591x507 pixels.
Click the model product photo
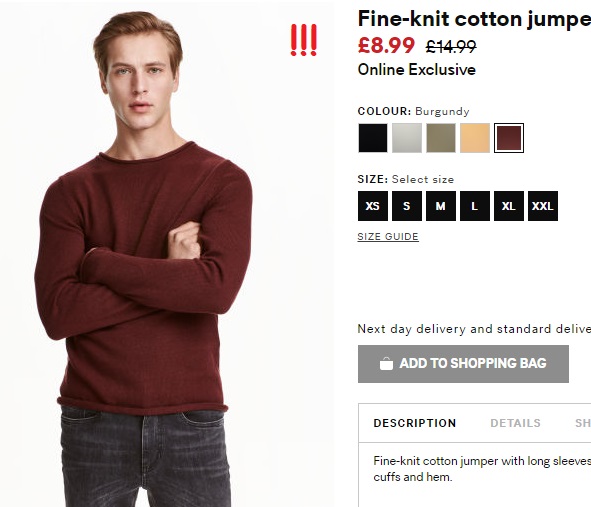(x=167, y=254)
